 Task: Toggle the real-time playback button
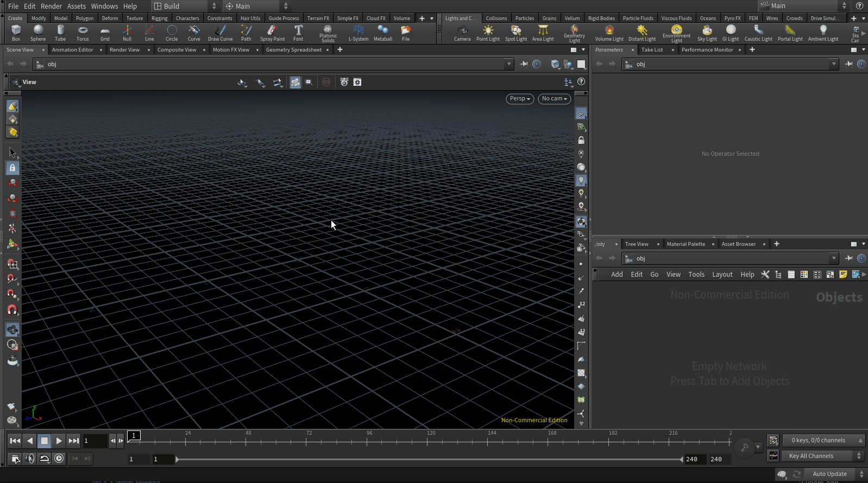[59, 459]
